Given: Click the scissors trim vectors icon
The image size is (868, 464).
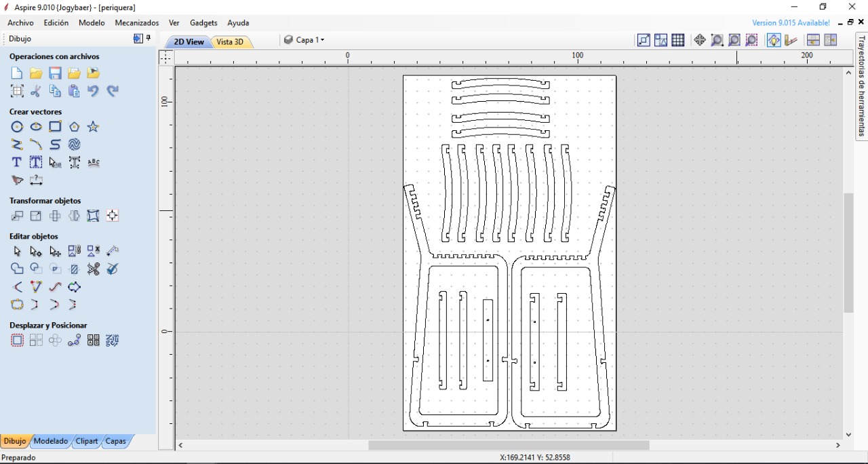Looking at the screenshot, I should 94,269.
